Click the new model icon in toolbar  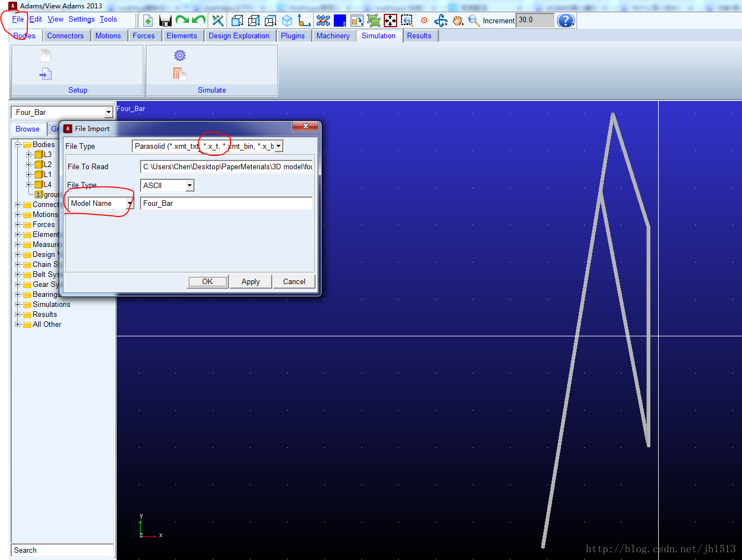click(148, 21)
